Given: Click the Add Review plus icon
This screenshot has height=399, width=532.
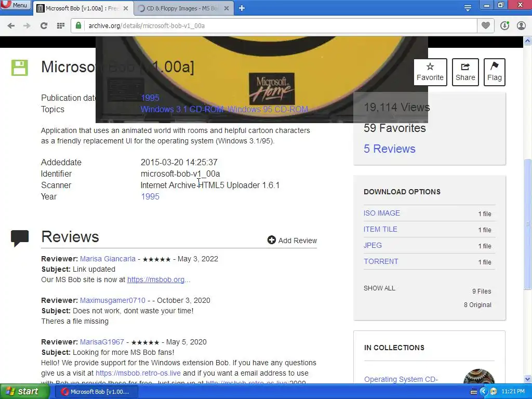Looking at the screenshot, I should click(271, 240).
